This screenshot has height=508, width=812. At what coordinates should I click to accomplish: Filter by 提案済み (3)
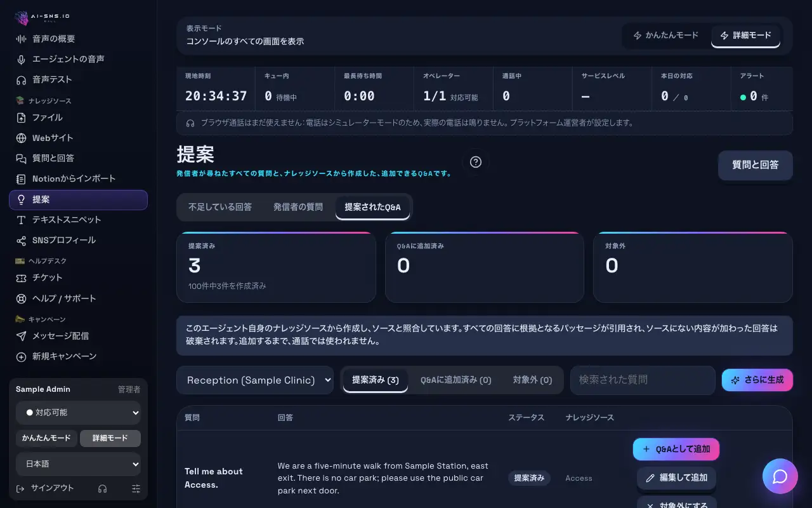tap(376, 380)
